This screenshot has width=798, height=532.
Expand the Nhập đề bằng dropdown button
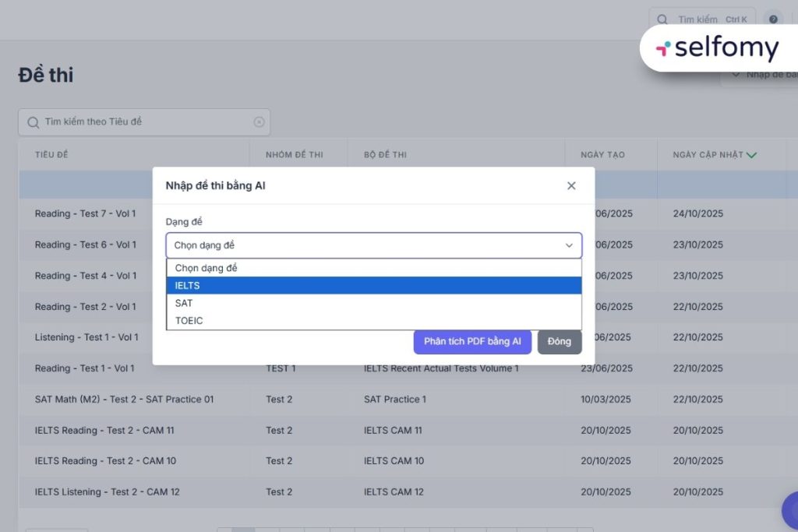pyautogui.click(x=760, y=75)
